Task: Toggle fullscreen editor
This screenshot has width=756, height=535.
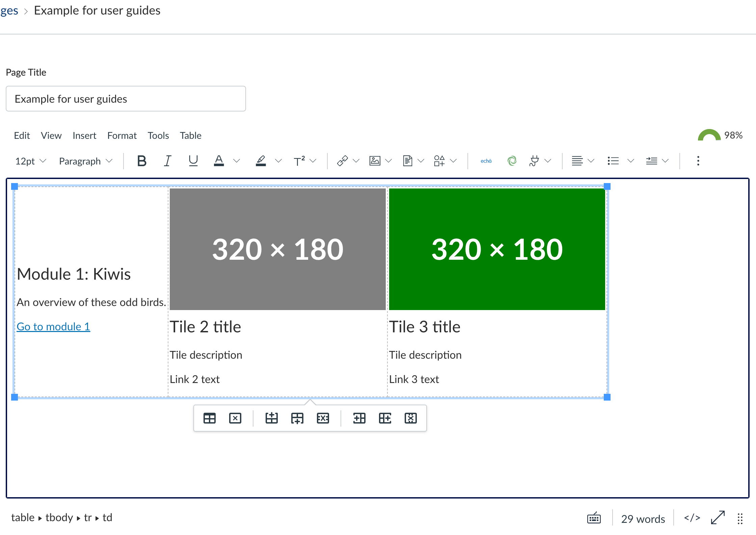Action: tap(718, 518)
